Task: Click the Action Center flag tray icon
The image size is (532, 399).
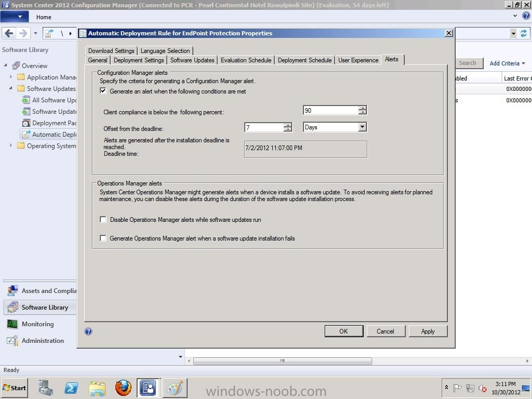Action: pos(457,388)
